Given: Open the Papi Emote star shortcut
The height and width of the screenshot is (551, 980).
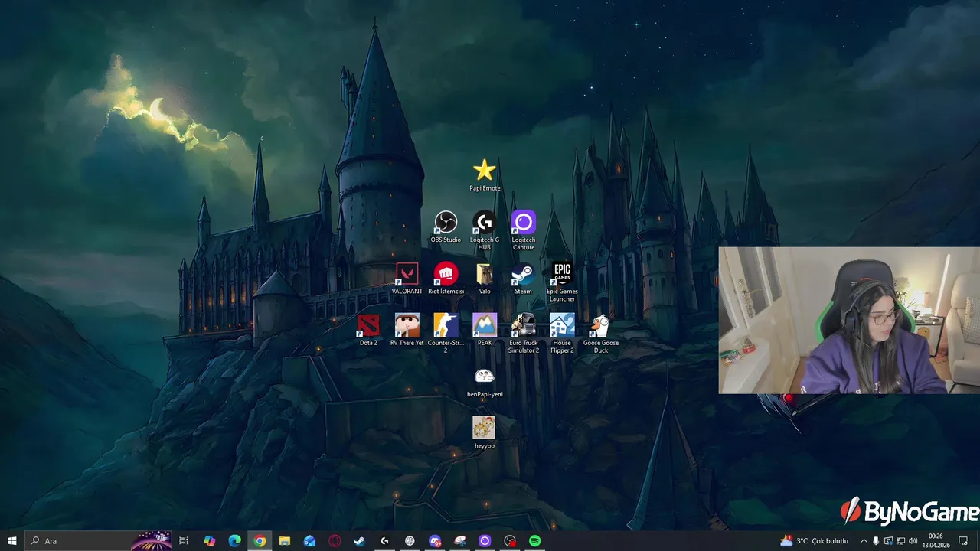Looking at the screenshot, I should [485, 175].
